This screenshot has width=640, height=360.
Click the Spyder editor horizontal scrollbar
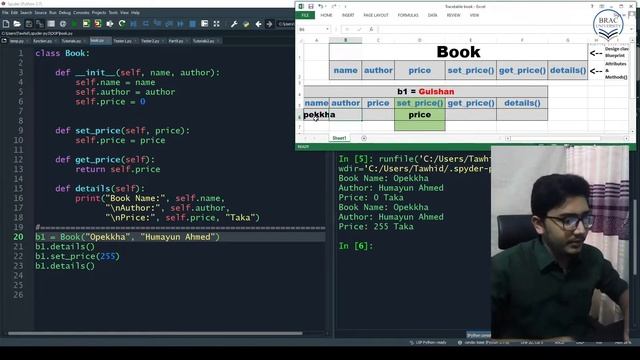155,333
